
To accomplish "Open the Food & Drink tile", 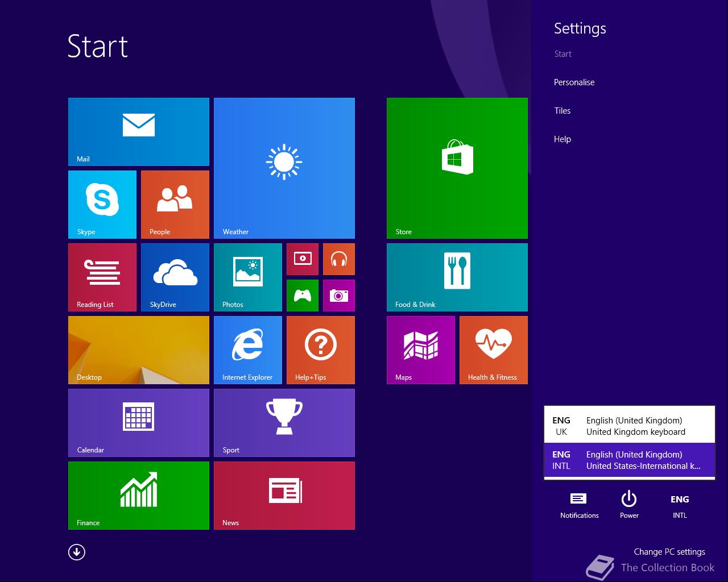I will 457,277.
